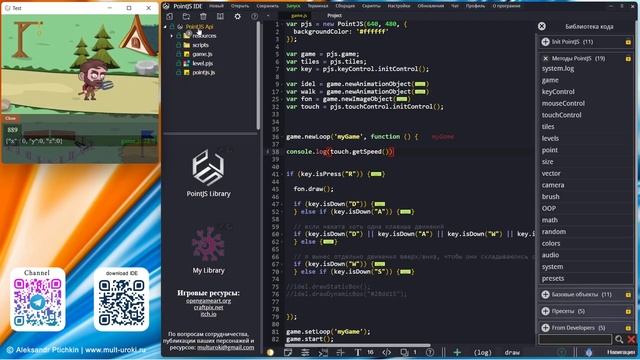
Task: Click the draw button in bottom toolbar
Action: pyautogui.click(x=512, y=352)
